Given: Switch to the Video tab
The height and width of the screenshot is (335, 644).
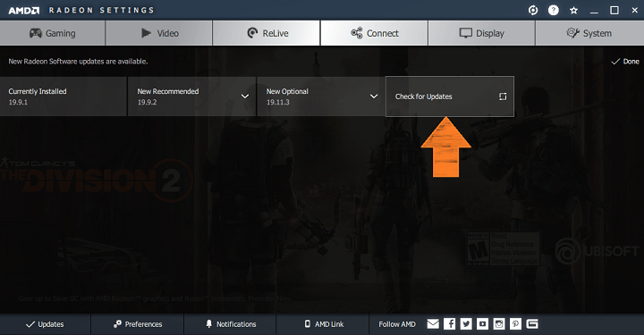Looking at the screenshot, I should pyautogui.click(x=159, y=33).
